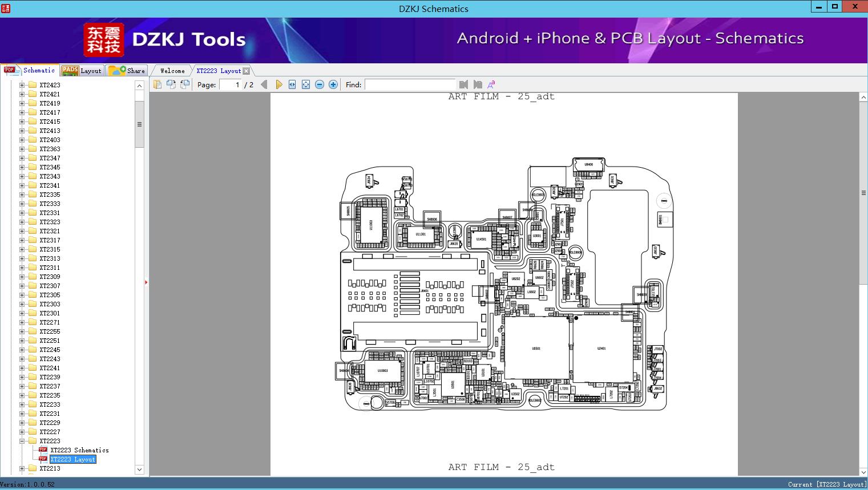Collapse the XT2223 folder
The height and width of the screenshot is (490, 868).
[22, 441]
